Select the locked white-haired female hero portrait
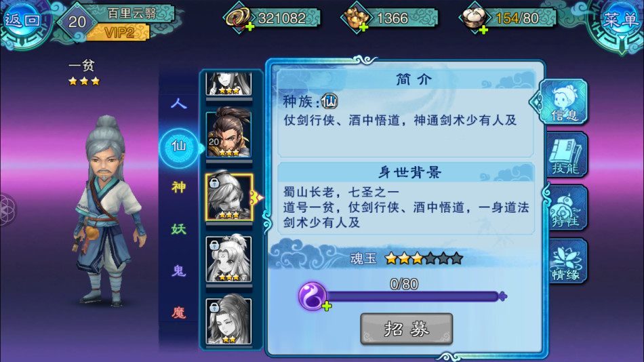 pos(228,259)
